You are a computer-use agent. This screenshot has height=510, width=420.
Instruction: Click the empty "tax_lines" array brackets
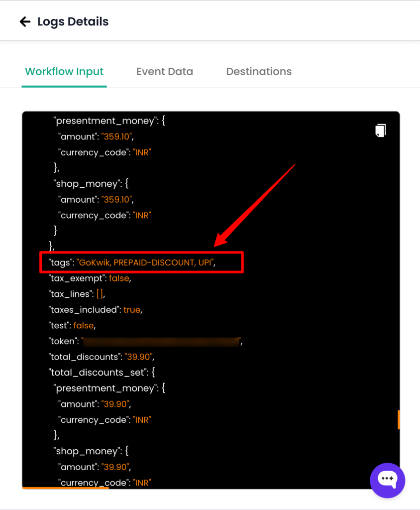[x=100, y=294]
